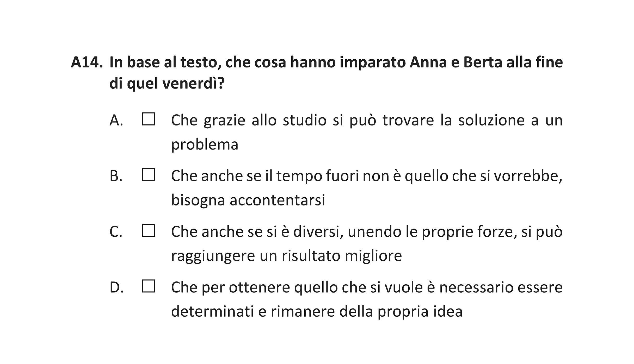Click the letter label "D."
The width and height of the screenshot is (634, 364).
(116, 287)
